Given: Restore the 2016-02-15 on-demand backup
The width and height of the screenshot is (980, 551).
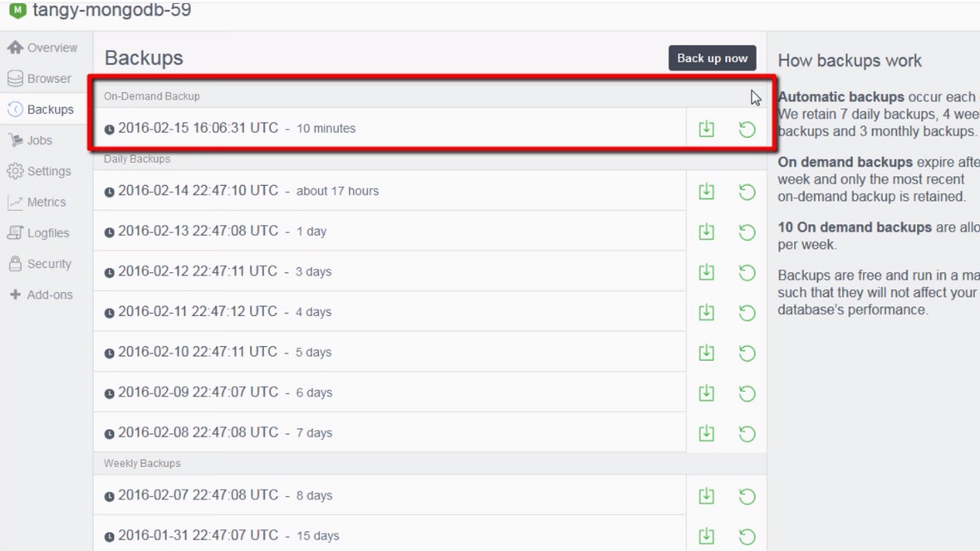Looking at the screenshot, I should 747,129.
